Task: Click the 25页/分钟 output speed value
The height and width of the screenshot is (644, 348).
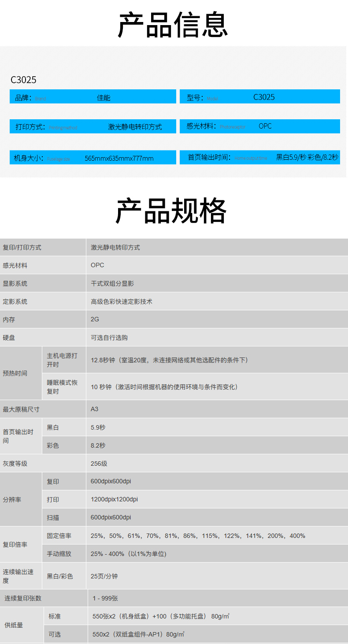Action: point(104,576)
